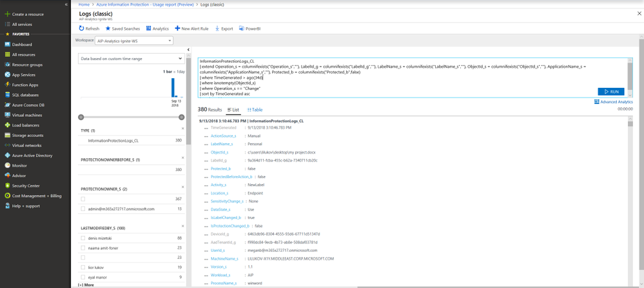
Task: Collapse the PROTECTIONOWNER_S filter section
Action: (183, 187)
